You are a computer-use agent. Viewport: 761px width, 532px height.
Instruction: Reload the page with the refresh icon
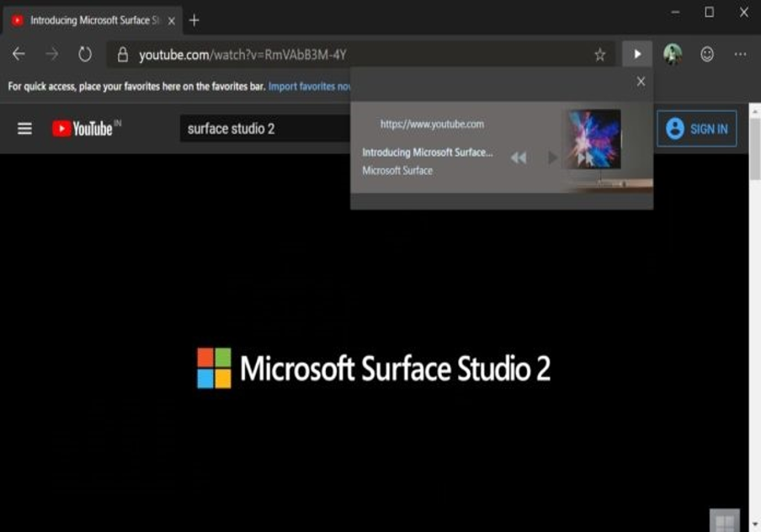(x=85, y=55)
